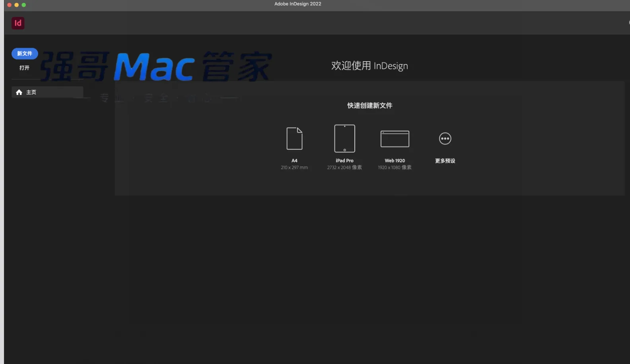This screenshot has width=630, height=364.
Task: Click the Adobe InDesign 2022 window title
Action: click(298, 4)
